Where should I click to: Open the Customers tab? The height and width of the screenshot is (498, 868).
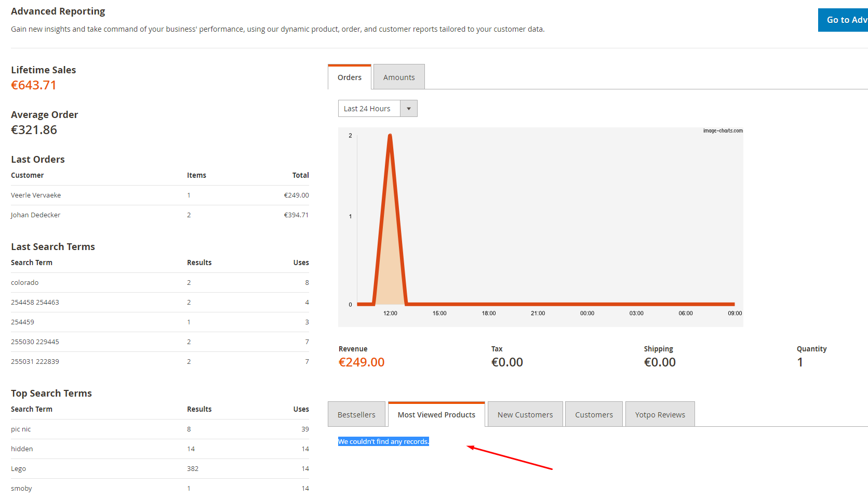pos(594,415)
